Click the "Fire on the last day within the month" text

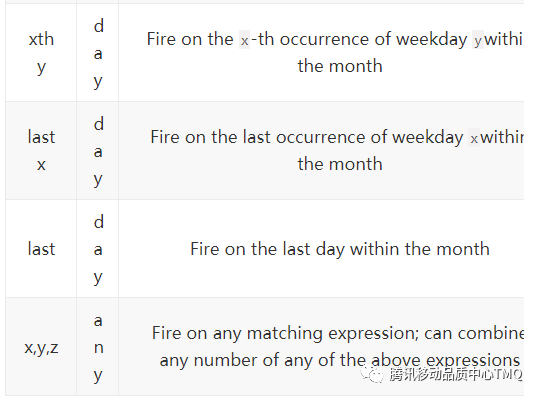[340, 249]
